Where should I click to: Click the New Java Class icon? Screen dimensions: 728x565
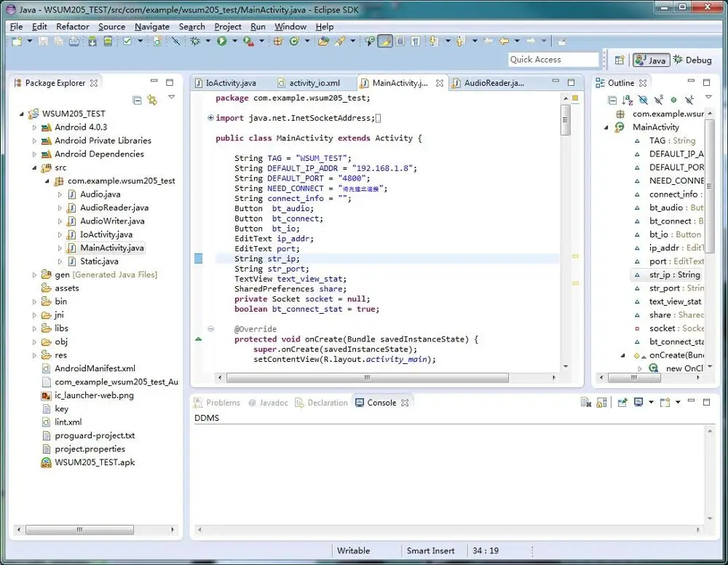click(294, 42)
